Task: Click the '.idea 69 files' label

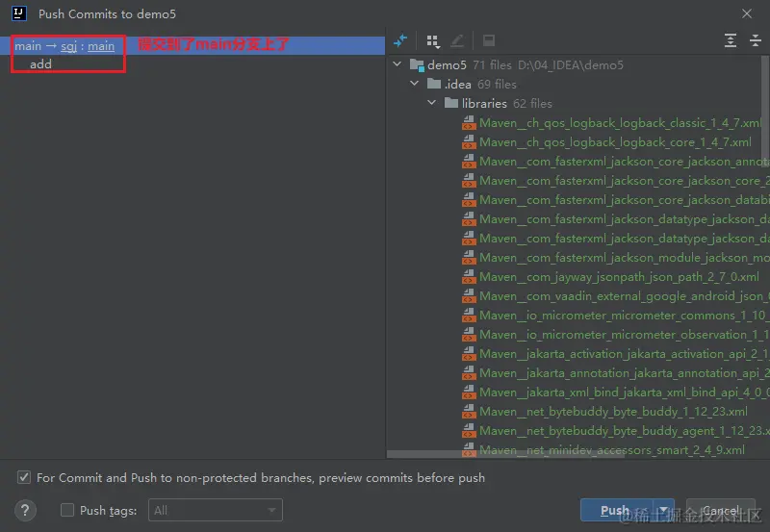Action: (480, 84)
